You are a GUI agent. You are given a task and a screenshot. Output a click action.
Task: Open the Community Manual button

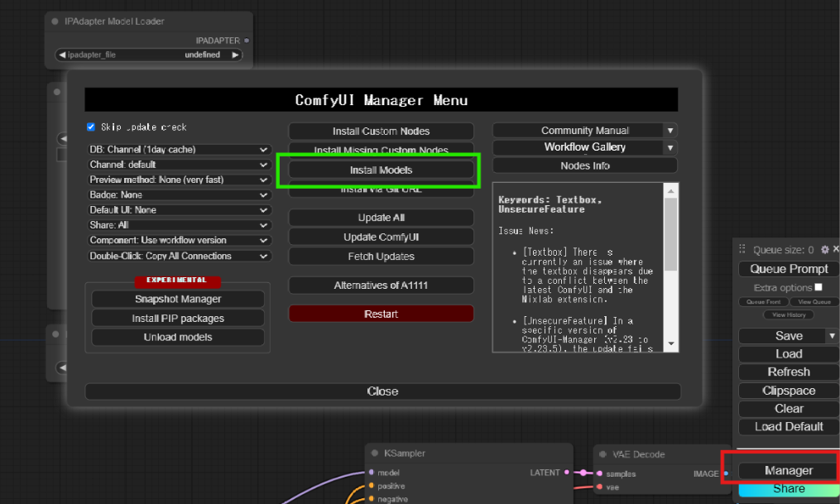578,130
